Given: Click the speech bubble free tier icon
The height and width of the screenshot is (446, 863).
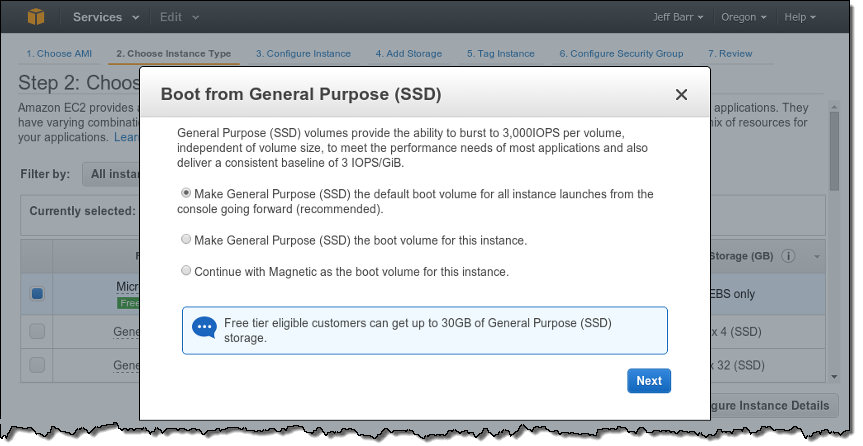Looking at the screenshot, I should point(204,329).
